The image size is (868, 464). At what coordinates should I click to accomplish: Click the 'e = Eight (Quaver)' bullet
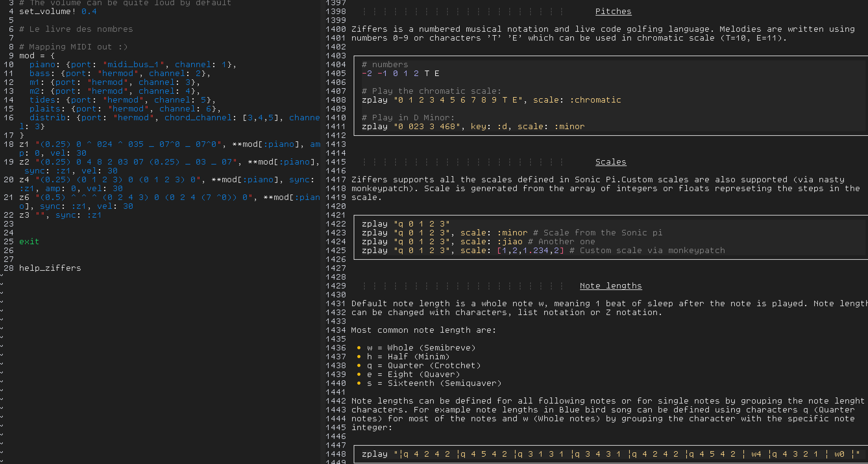pyautogui.click(x=414, y=375)
